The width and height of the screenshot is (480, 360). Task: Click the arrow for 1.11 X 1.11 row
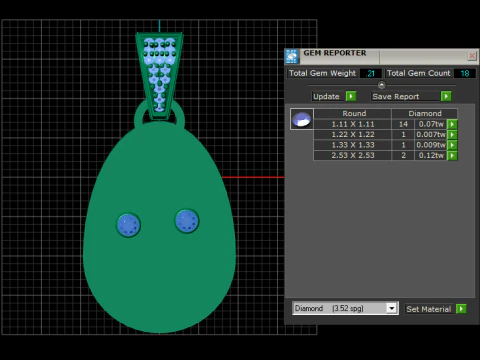pos(452,124)
